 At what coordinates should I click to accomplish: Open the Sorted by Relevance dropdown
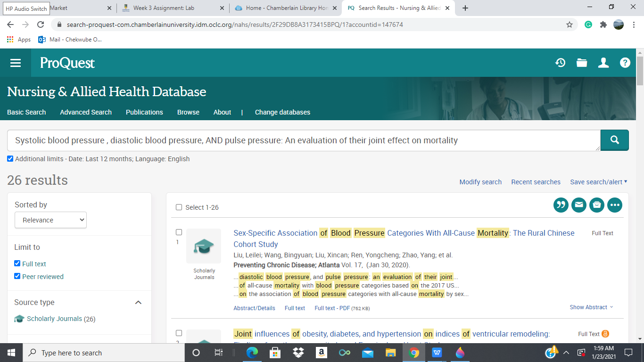50,220
